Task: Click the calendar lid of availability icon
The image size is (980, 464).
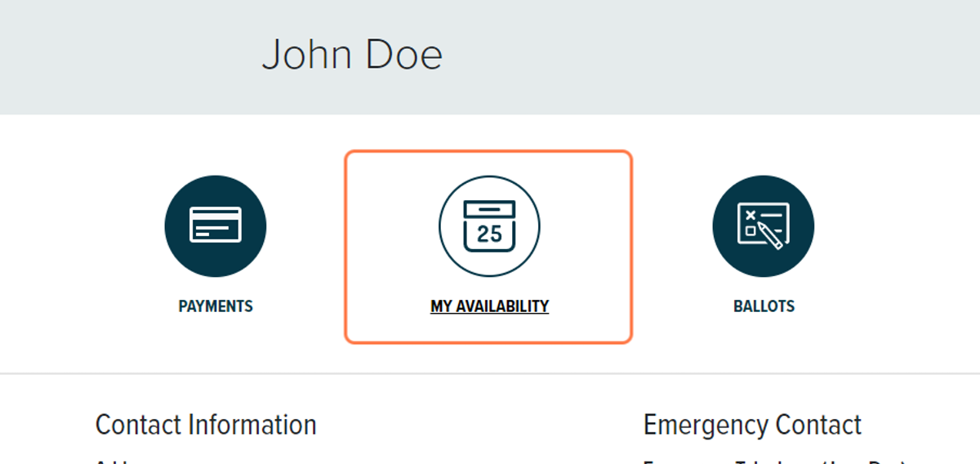Action: pyautogui.click(x=489, y=208)
